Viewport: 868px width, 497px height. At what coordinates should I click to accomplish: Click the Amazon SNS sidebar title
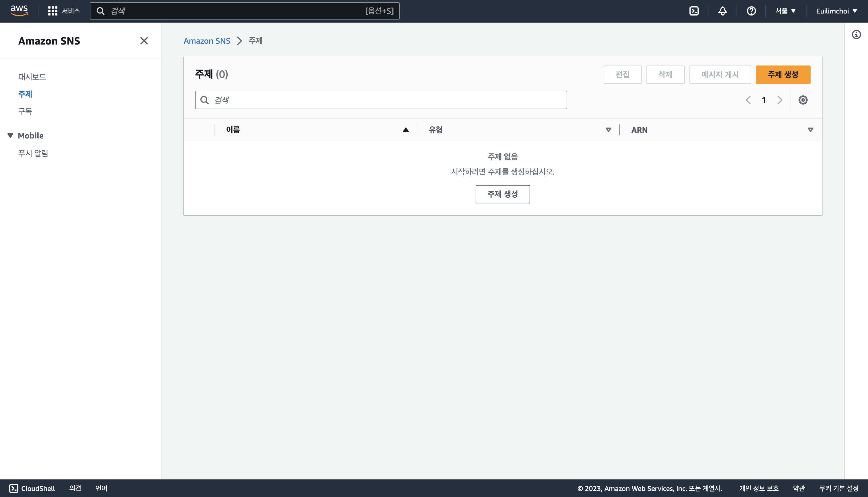[49, 41]
